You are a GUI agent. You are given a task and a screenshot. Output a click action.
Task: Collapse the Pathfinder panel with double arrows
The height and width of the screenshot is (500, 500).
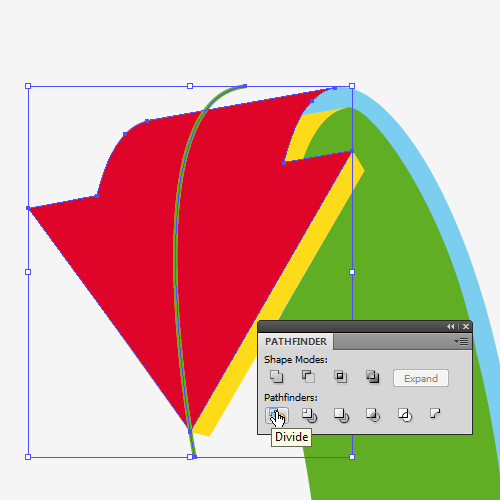pyautogui.click(x=450, y=327)
